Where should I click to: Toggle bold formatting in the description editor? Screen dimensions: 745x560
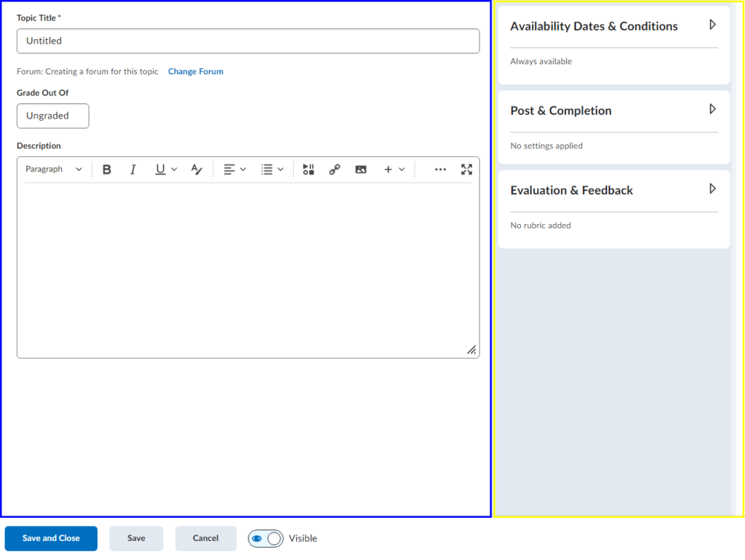click(107, 169)
